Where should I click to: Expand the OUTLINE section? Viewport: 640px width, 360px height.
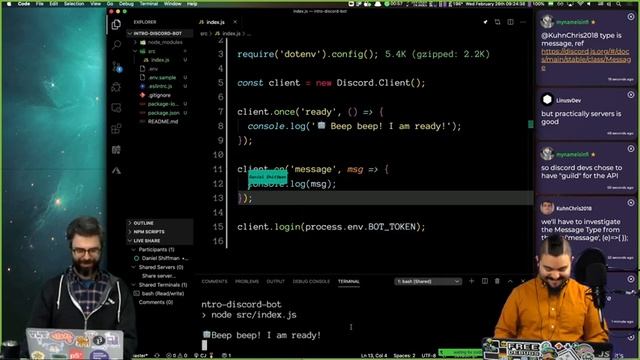coord(160,223)
